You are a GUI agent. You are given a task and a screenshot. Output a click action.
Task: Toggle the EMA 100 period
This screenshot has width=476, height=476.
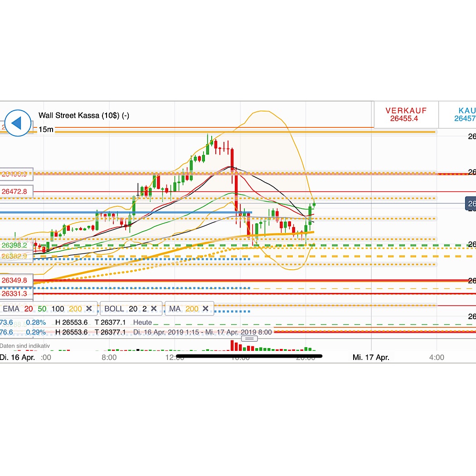[57, 308]
